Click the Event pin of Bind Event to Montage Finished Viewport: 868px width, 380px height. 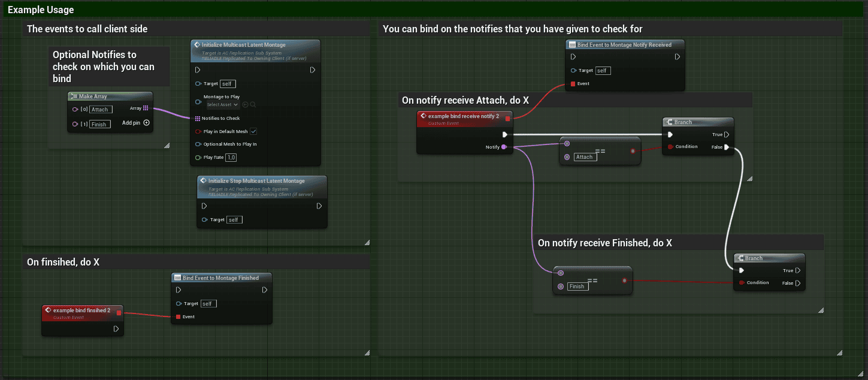(x=178, y=316)
